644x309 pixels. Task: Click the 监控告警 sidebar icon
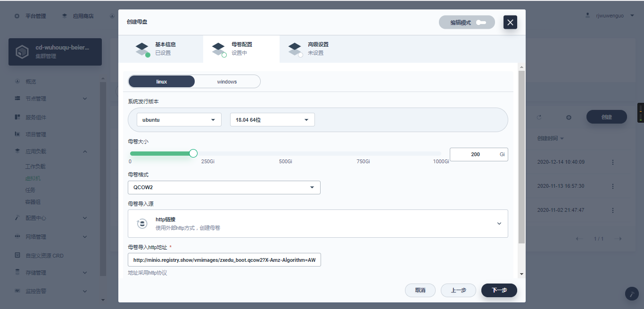click(17, 291)
